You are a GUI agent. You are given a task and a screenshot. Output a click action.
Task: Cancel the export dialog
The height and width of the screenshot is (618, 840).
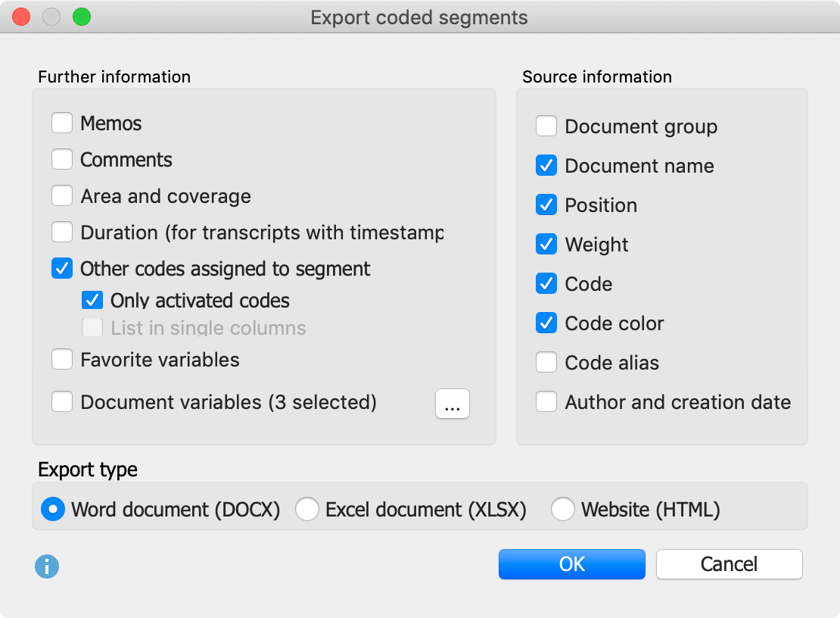729,564
